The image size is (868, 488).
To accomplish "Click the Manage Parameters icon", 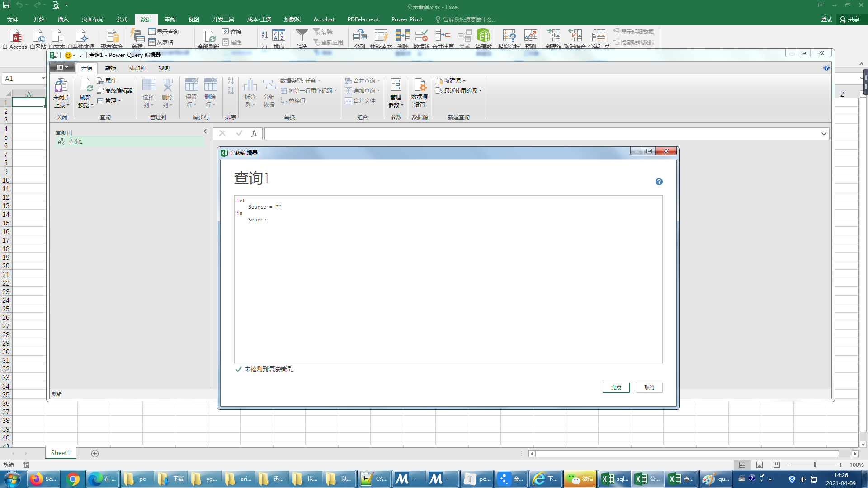I will click(x=396, y=85).
